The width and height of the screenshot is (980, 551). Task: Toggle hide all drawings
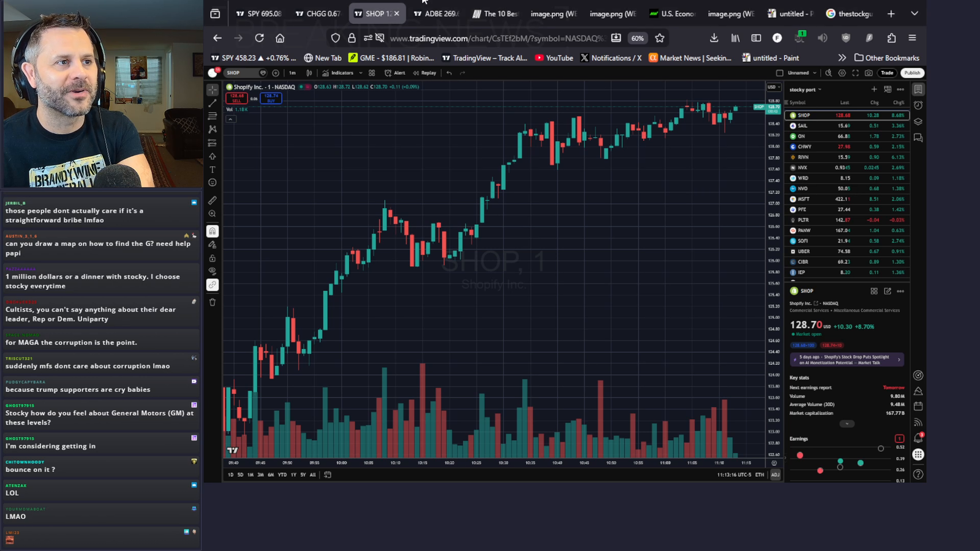click(213, 271)
